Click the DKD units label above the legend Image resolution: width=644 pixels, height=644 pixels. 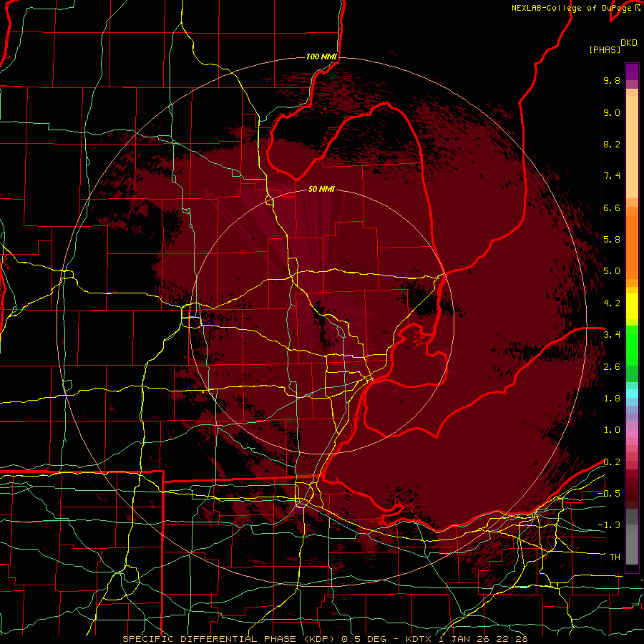(x=629, y=43)
